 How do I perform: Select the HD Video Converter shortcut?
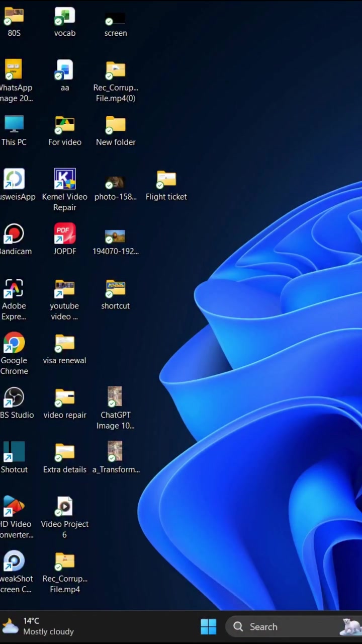coord(14,506)
